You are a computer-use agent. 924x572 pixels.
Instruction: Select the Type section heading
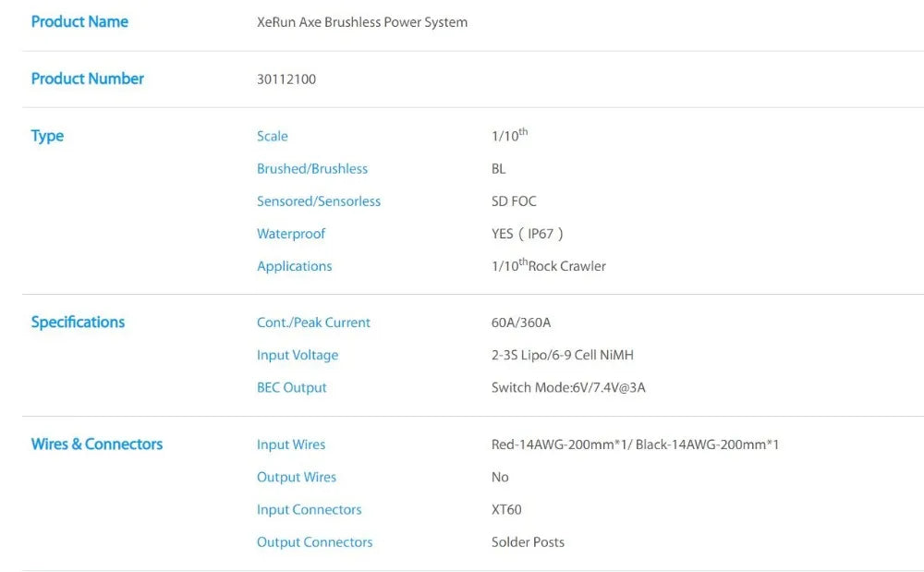(x=47, y=136)
